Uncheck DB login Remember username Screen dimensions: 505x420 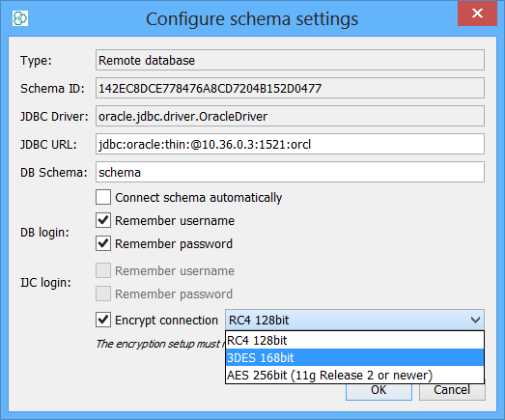pyautogui.click(x=103, y=220)
